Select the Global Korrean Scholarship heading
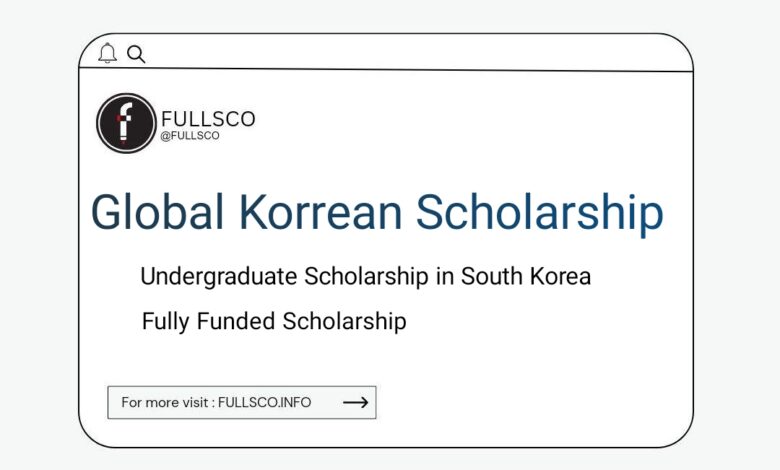The image size is (780, 470). (377, 212)
